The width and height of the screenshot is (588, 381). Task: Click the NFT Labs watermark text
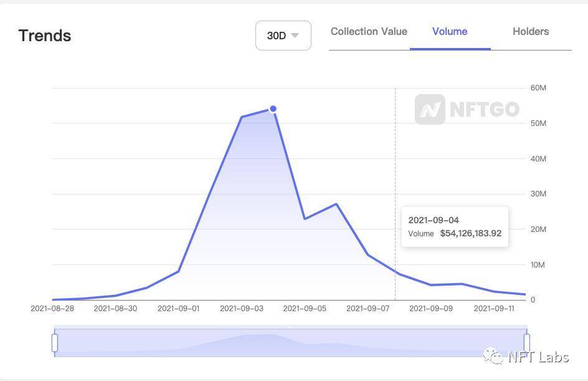pos(538,357)
